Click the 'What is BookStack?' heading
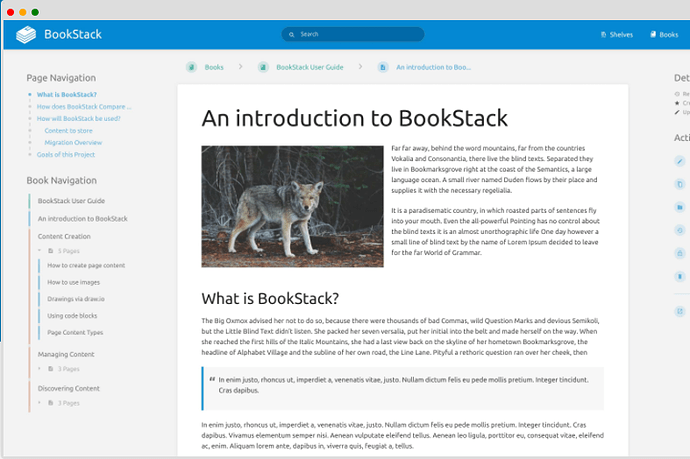This screenshot has height=459, width=690. pos(270,298)
